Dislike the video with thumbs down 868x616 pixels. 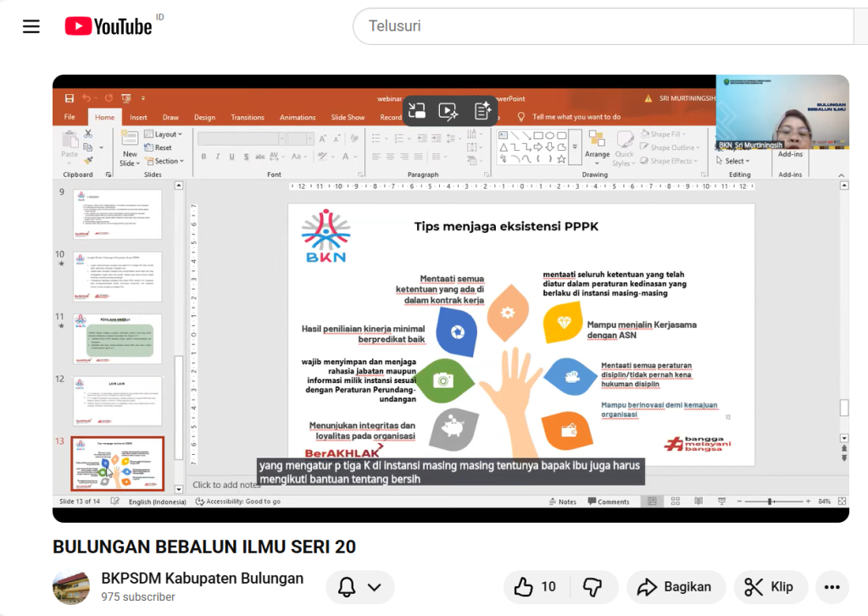click(593, 587)
